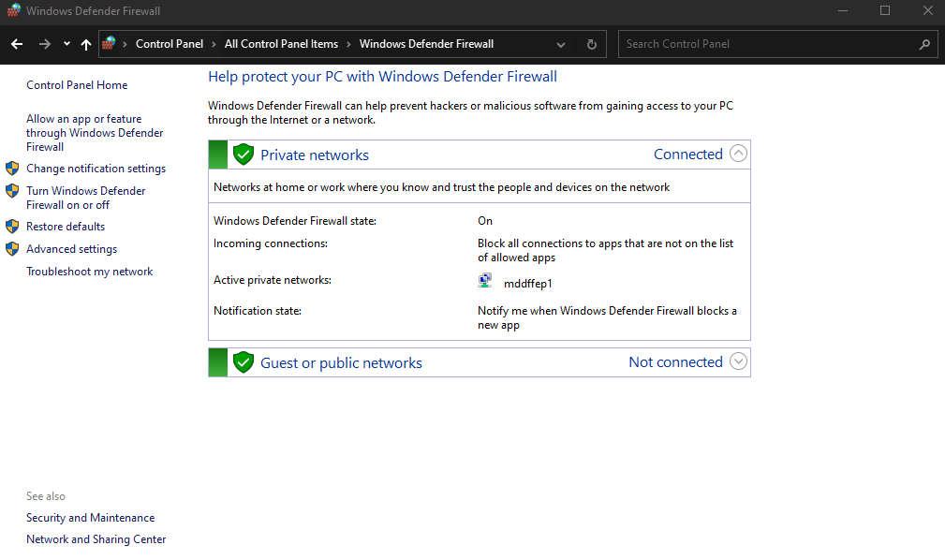Focus the Search Control Panel field
Screen dimensions: 945x560
777,44
